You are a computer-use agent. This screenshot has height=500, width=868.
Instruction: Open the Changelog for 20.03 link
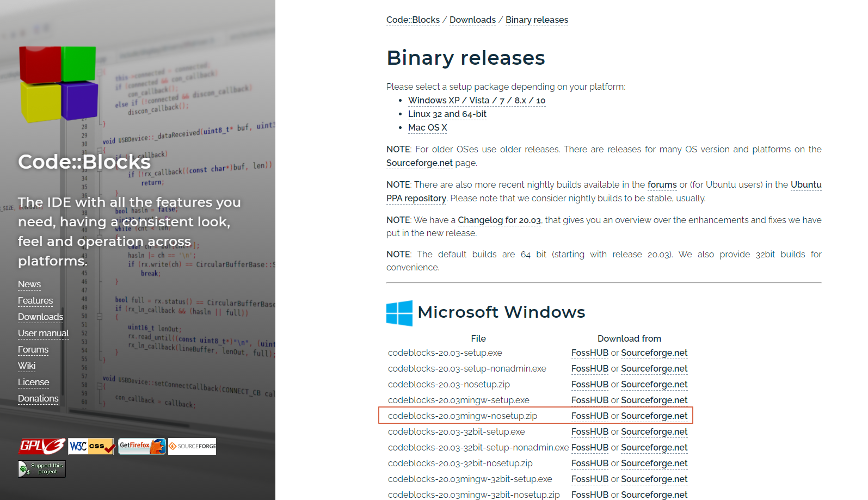tap(499, 220)
